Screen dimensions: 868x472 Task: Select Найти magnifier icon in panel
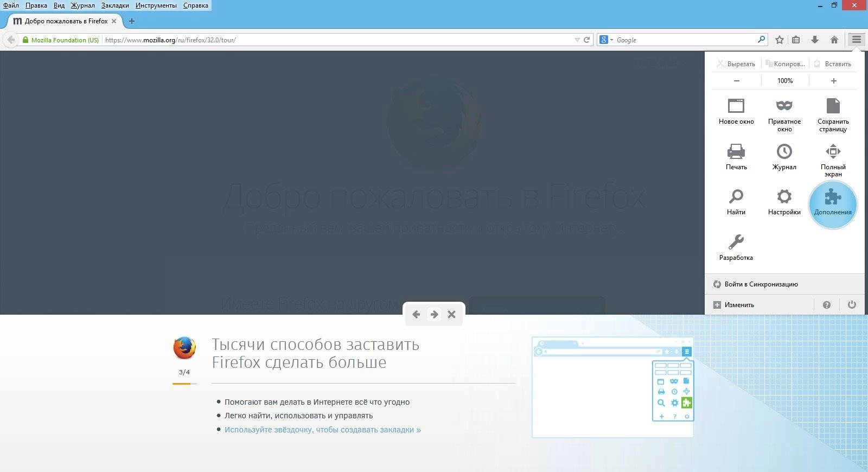tap(736, 202)
